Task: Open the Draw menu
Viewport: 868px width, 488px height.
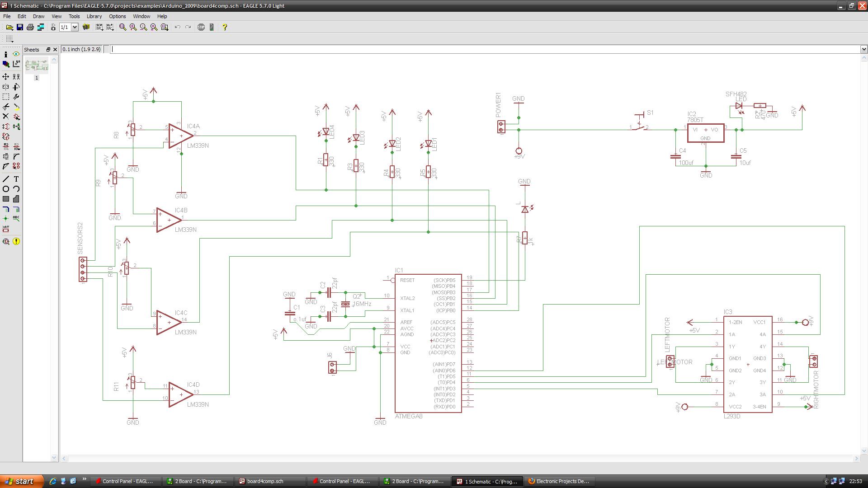Action: pyautogui.click(x=38, y=16)
